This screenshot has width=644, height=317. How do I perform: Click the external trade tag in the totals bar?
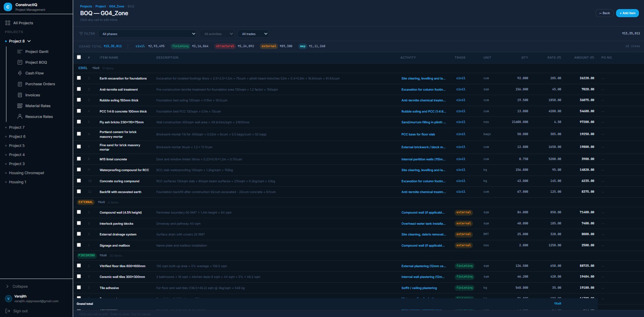[x=269, y=46]
